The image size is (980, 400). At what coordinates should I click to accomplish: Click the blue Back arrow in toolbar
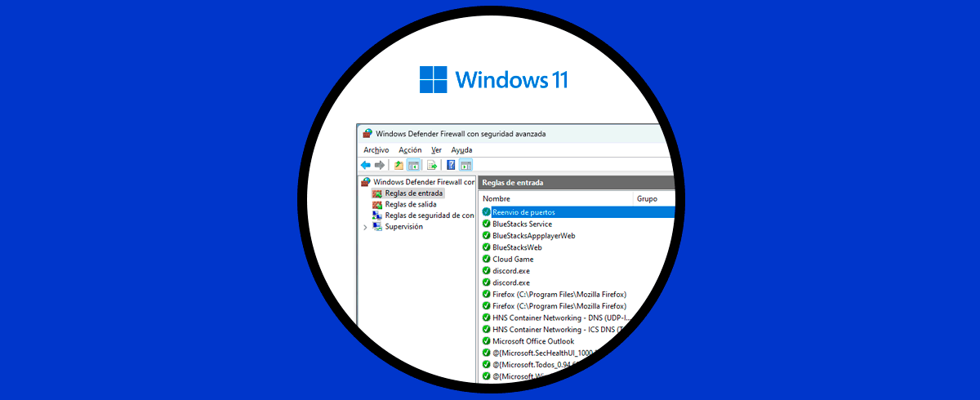tap(366, 165)
